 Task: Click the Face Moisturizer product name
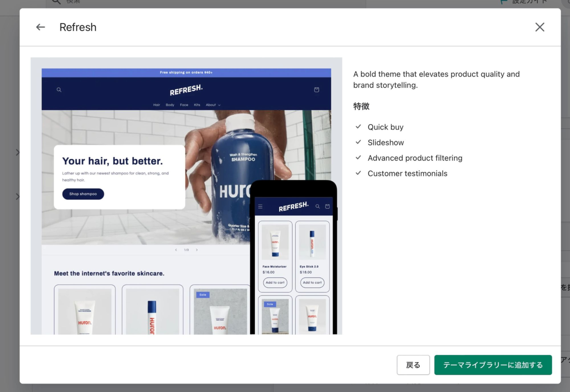coord(275,267)
